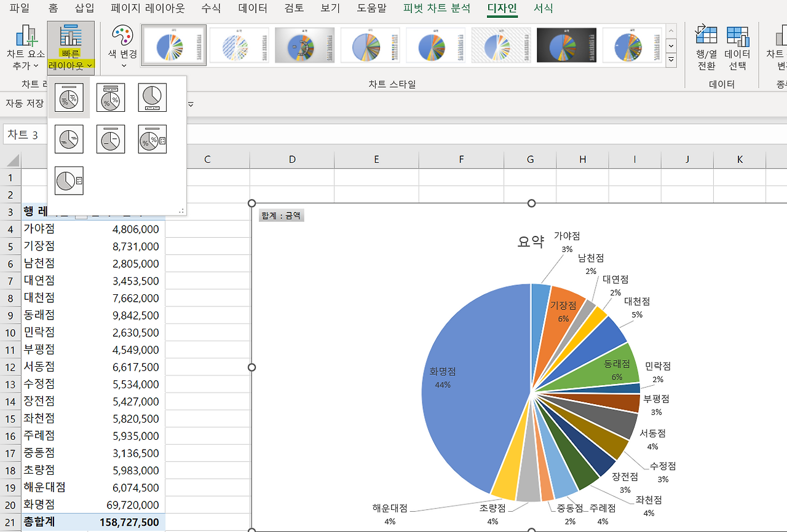
Task: Click the 민락점 data label in the chart
Action: point(658,372)
